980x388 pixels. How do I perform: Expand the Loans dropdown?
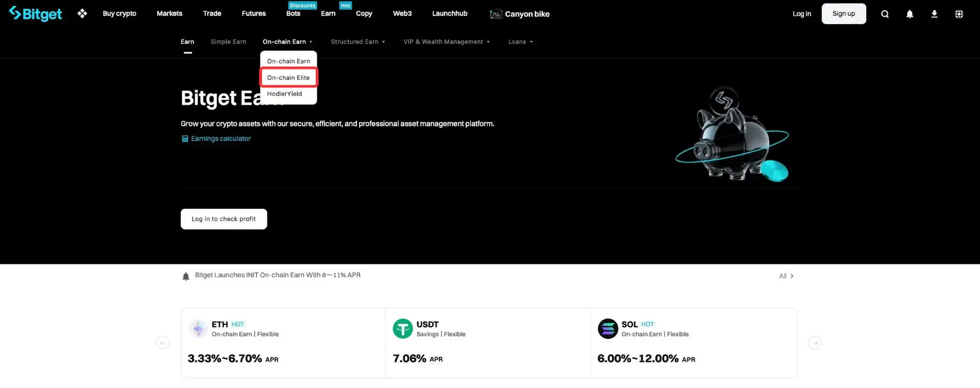pos(520,42)
